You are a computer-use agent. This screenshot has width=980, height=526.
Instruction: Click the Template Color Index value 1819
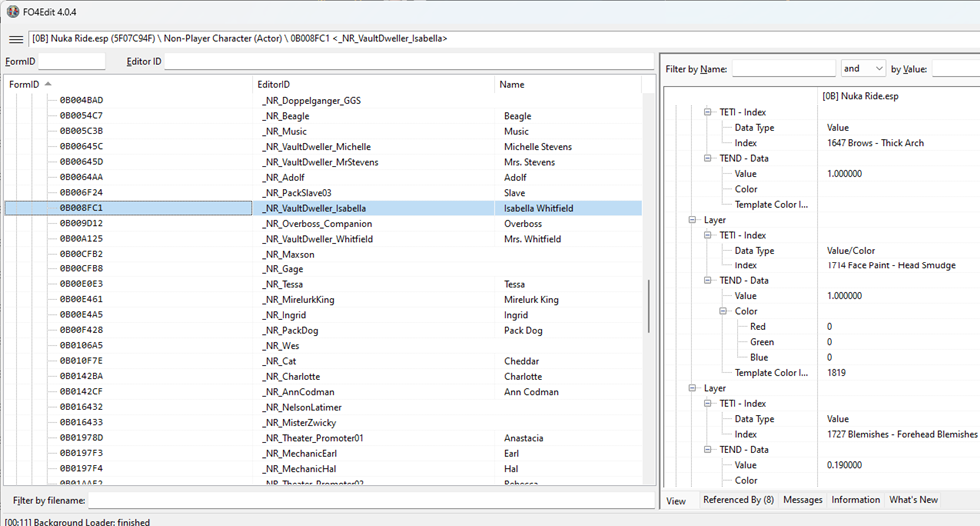[836, 373]
